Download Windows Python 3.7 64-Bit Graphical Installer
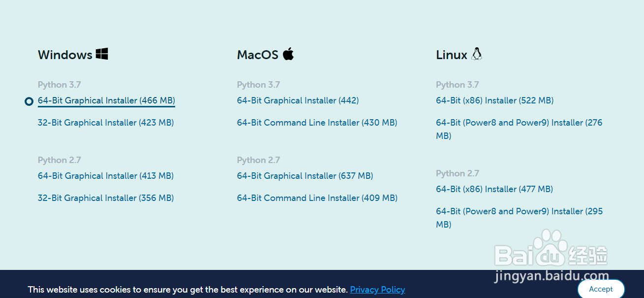 point(106,100)
